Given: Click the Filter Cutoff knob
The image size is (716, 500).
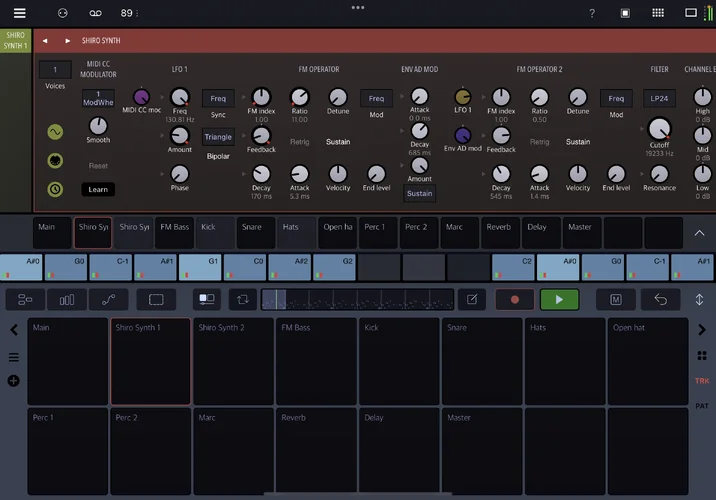Looking at the screenshot, I should pos(659,129).
